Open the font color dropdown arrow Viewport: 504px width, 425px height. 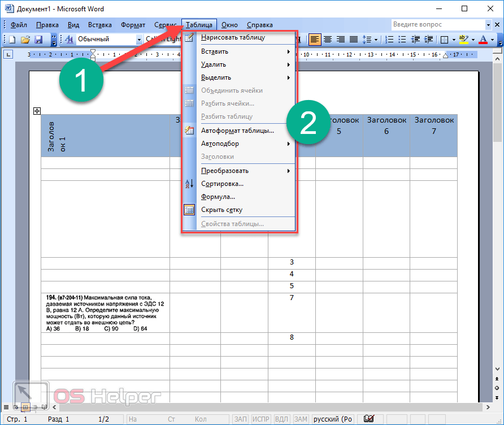click(493, 40)
